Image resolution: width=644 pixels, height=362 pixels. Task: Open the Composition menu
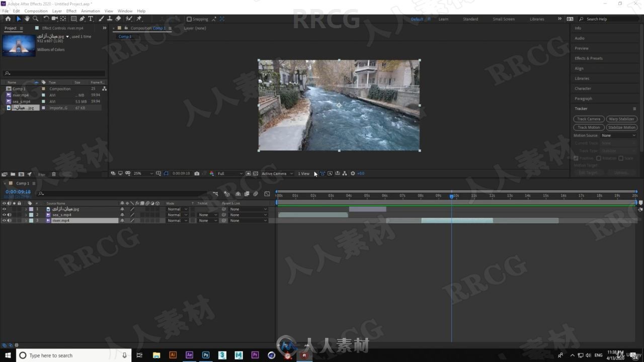point(36,11)
